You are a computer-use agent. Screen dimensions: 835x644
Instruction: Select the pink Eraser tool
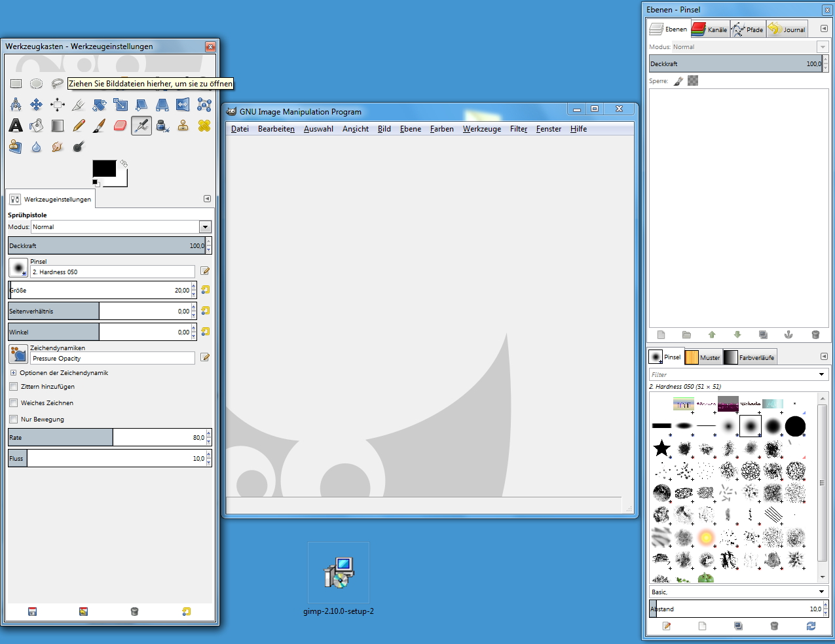point(120,126)
